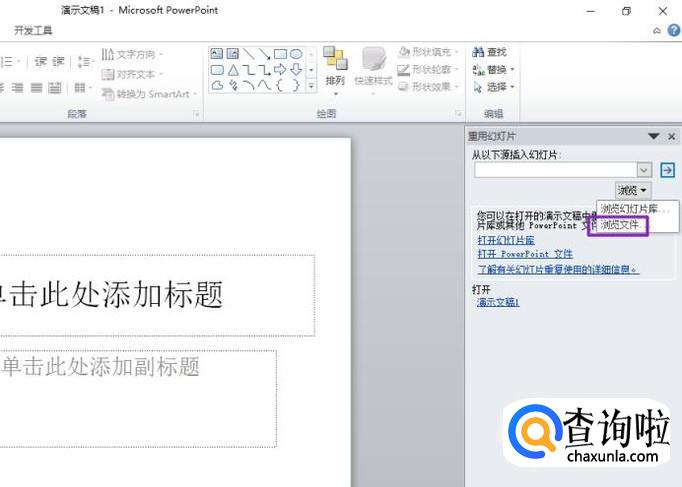Select the isosceles triangle shape
This screenshot has width=682, height=487.
pos(233,70)
